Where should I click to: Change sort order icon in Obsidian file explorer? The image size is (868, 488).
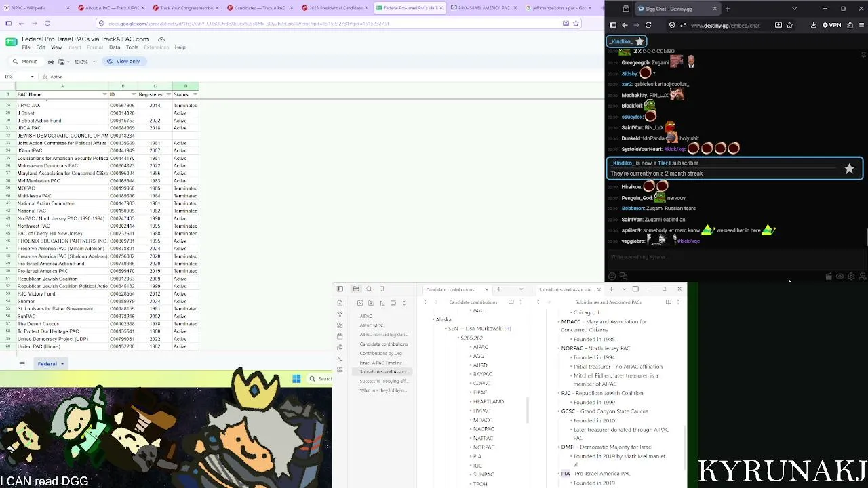click(382, 303)
